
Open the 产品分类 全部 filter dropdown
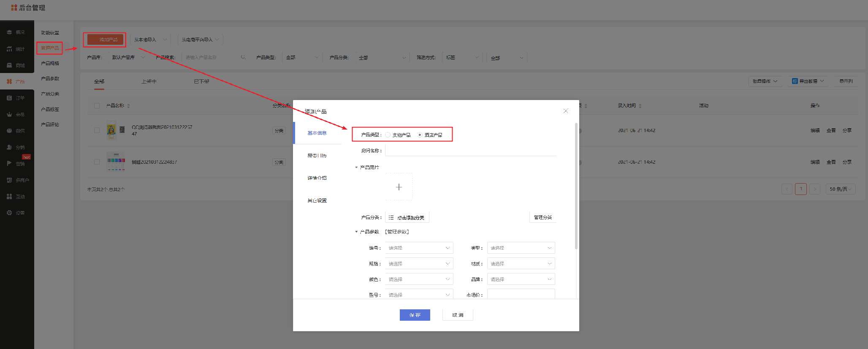(382, 57)
